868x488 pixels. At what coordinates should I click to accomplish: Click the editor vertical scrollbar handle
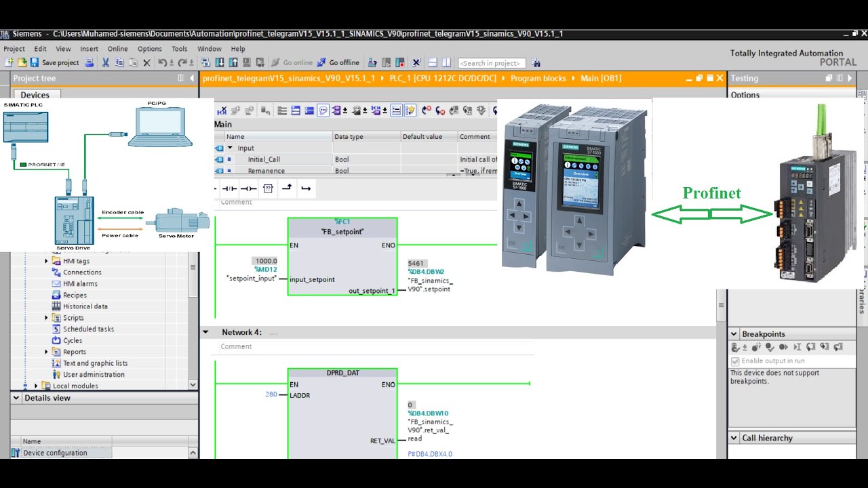tap(721, 306)
